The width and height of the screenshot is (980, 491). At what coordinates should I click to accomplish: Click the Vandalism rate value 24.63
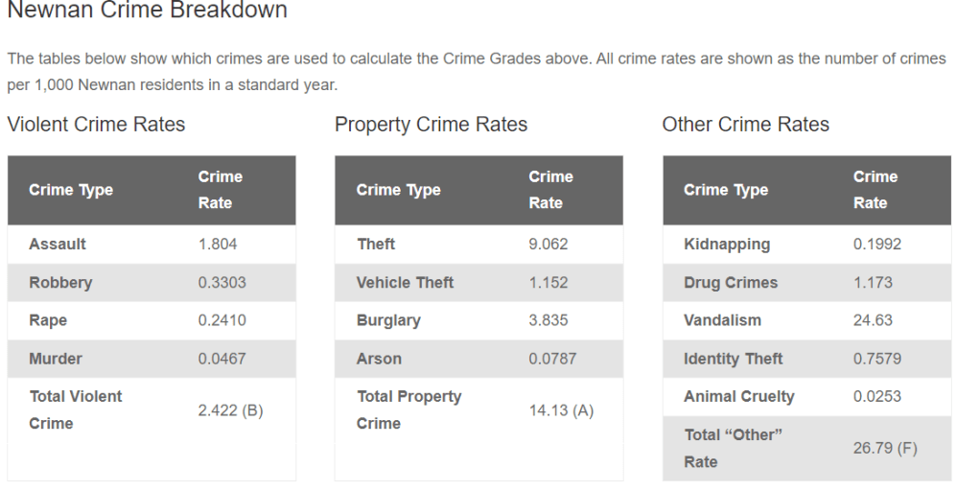pos(873,320)
